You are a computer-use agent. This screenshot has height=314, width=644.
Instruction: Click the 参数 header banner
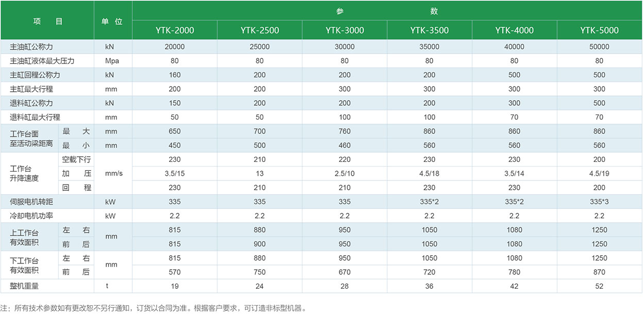(x=387, y=11)
